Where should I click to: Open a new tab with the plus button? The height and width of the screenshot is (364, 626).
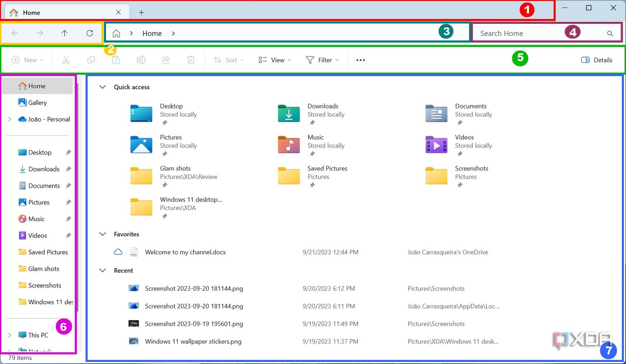point(141,13)
